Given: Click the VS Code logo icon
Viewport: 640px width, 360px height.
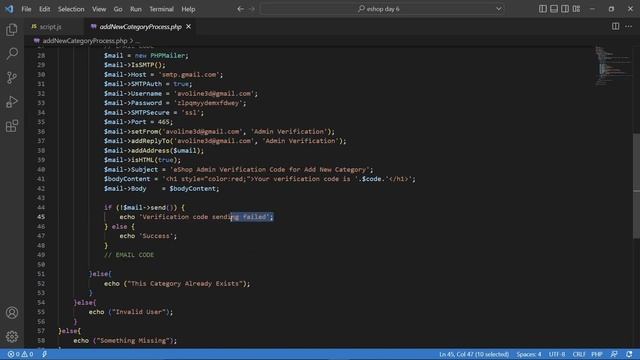Looking at the screenshot, I should coord(9,9).
